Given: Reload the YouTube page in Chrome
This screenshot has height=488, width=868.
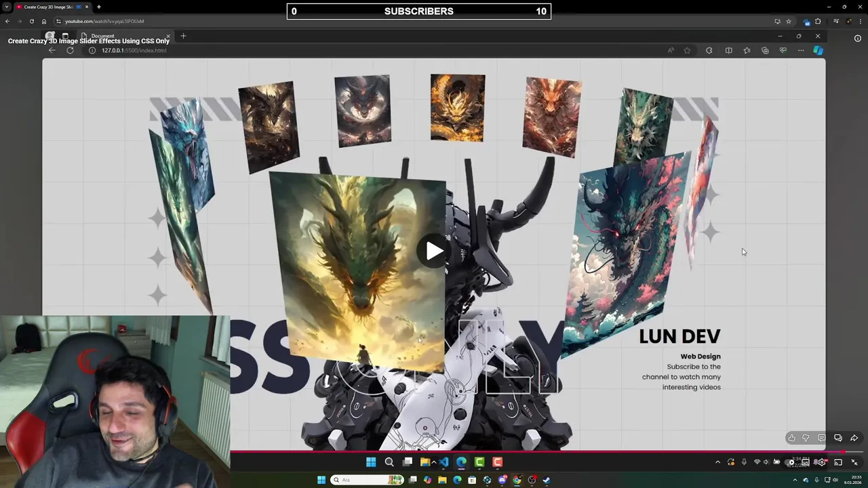Looking at the screenshot, I should coord(31,21).
